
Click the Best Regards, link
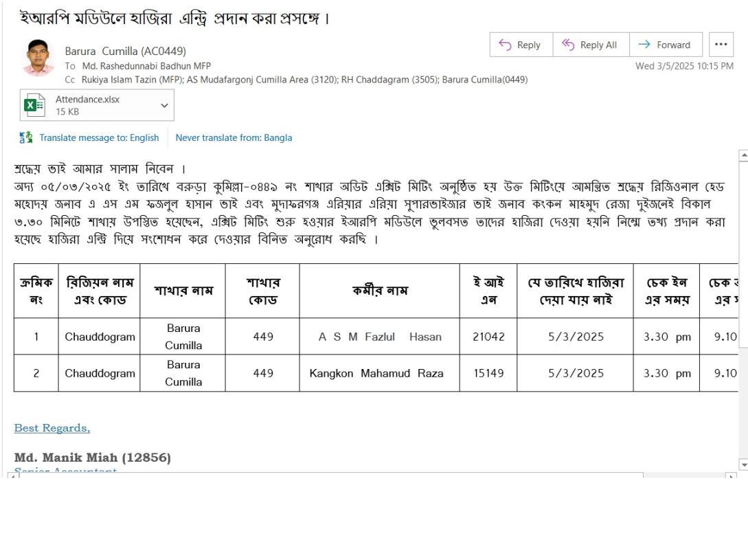click(52, 428)
